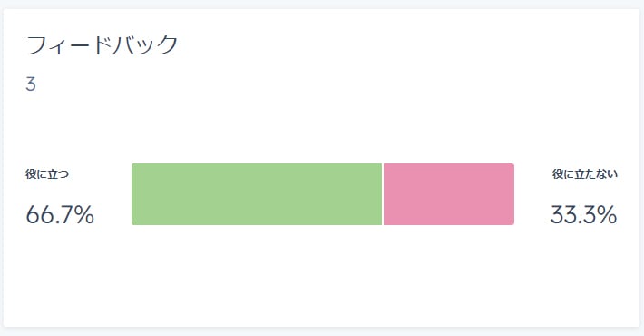Viewport: 644px width, 336px height.
Task: Select the feedback count number 3
Action: 31,84
